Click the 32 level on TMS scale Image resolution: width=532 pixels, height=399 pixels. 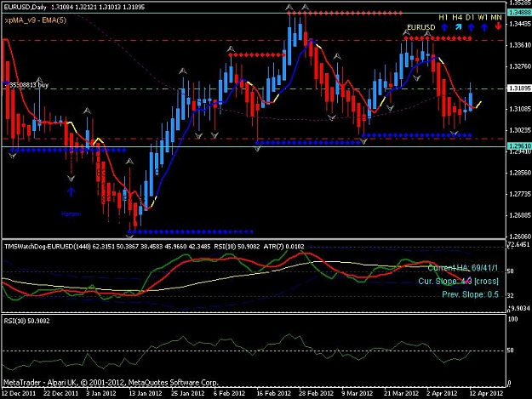(511, 295)
